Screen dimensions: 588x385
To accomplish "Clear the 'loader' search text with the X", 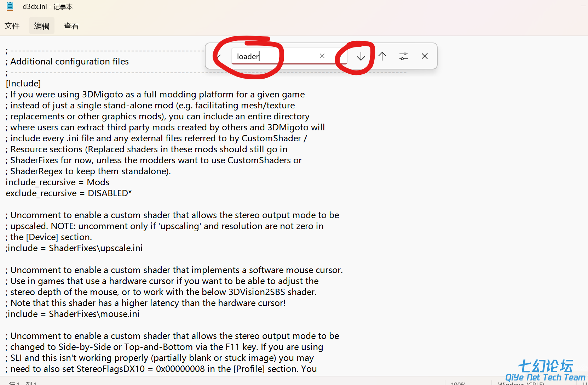I will [322, 56].
